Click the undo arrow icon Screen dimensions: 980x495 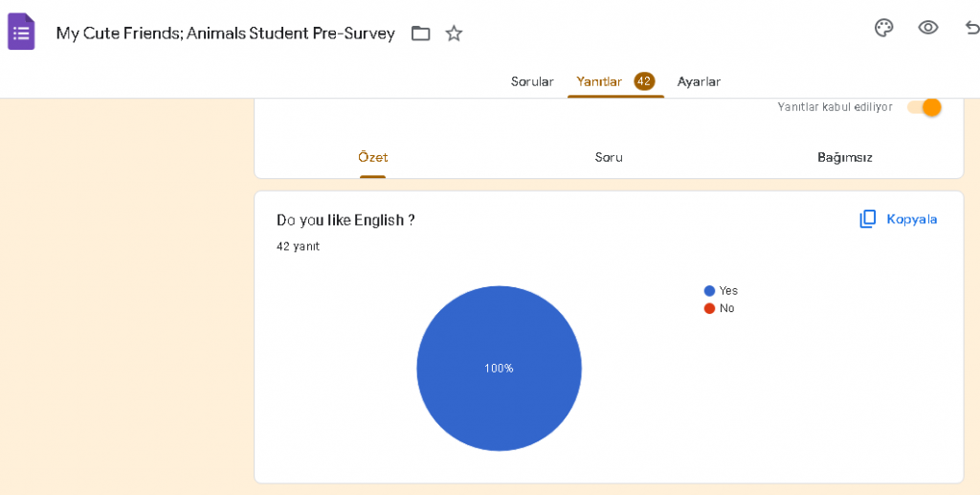tap(970, 28)
